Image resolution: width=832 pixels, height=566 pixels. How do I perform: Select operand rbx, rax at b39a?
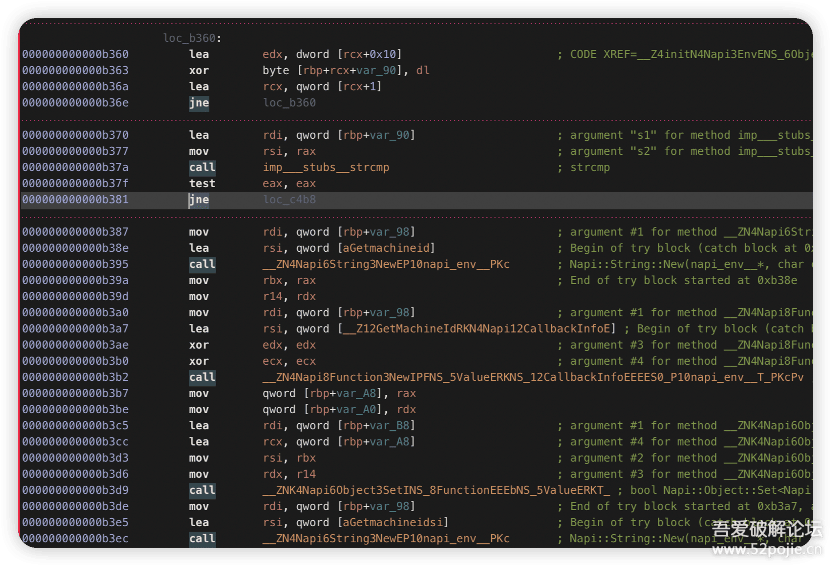(289, 280)
